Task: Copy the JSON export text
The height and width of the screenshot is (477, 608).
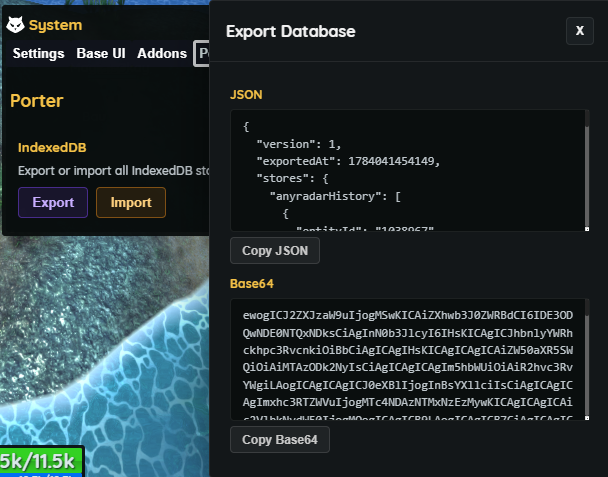Action: coord(275,251)
